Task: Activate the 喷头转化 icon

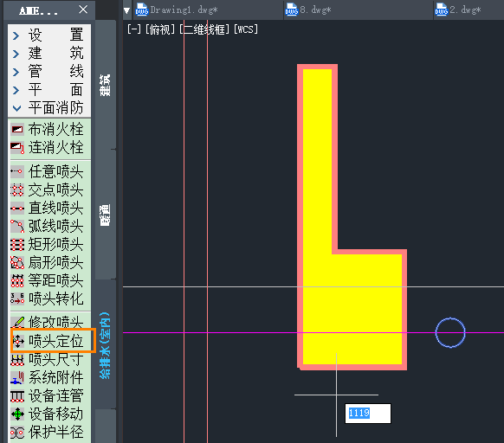Action: pyautogui.click(x=17, y=299)
